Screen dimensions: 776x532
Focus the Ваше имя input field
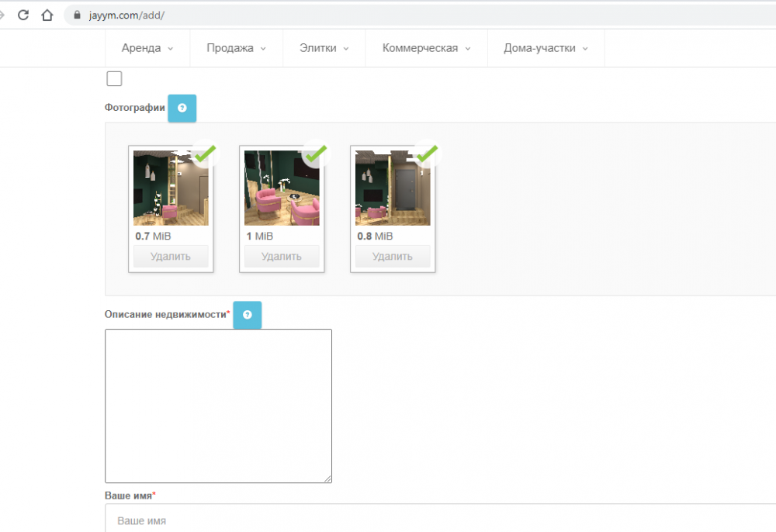[x=435, y=520]
